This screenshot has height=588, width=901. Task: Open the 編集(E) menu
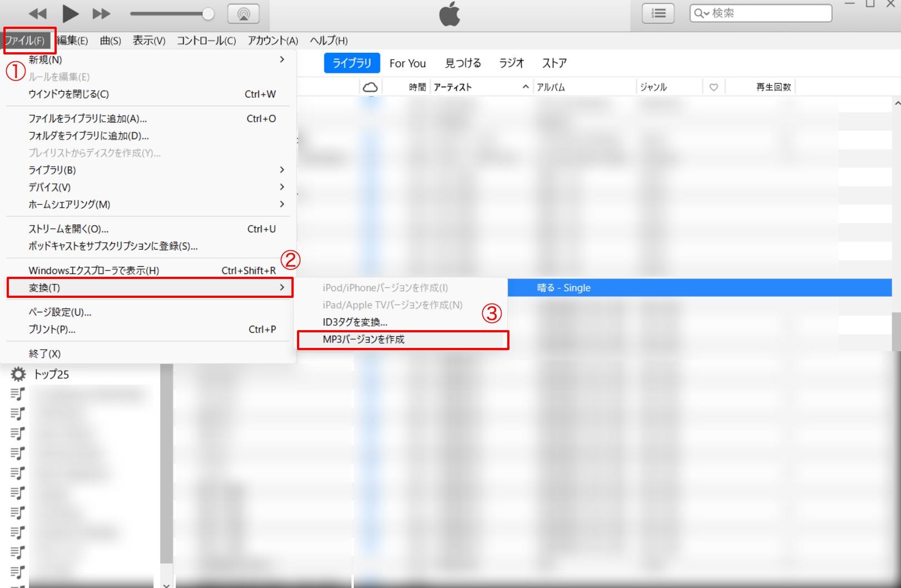[72, 41]
